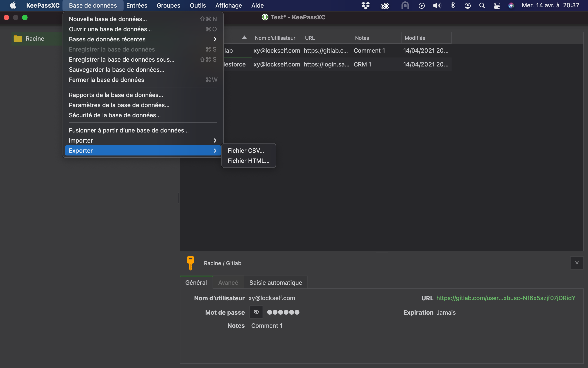Screen dimensions: 588x368
Task: Open the Affichage menu
Action: coord(229,5)
